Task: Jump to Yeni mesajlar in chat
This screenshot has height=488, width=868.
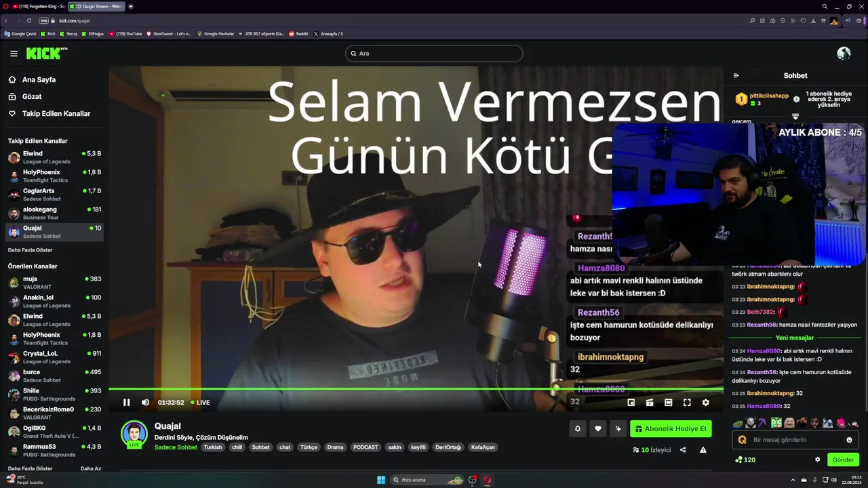Action: (795, 338)
